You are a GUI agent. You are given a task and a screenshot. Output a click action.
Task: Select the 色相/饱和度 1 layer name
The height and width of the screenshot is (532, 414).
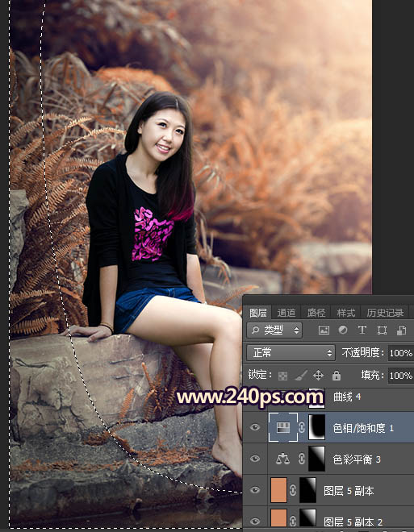click(x=363, y=428)
